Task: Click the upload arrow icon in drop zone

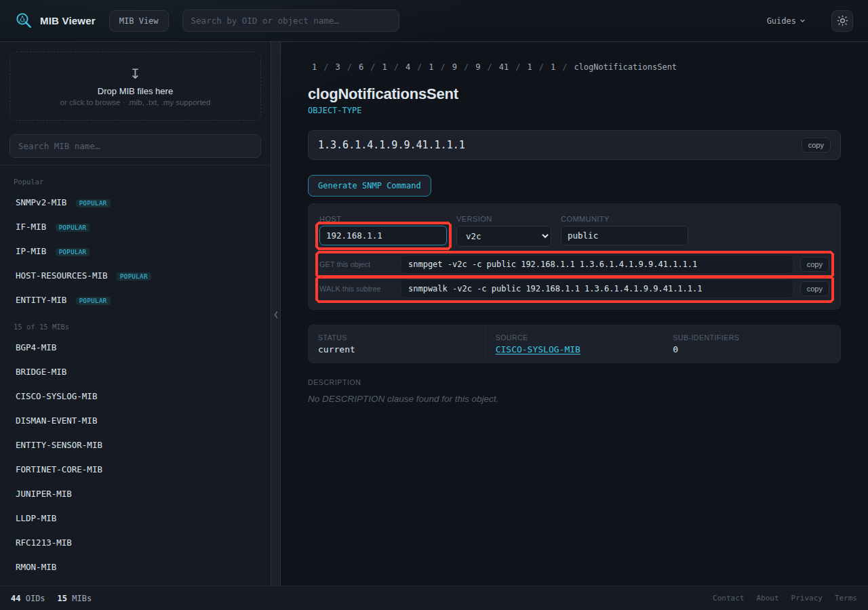Action: coord(135,73)
